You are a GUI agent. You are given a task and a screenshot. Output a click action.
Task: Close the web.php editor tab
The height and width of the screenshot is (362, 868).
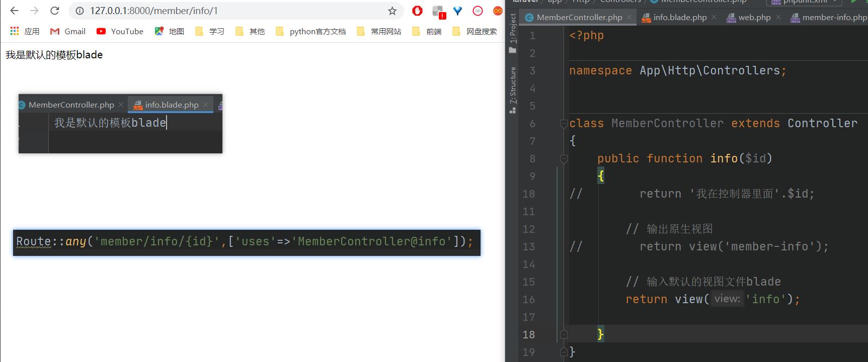(778, 17)
